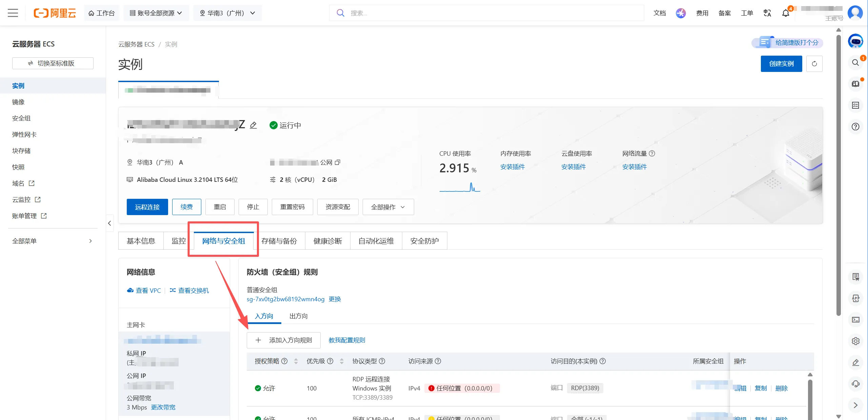The height and width of the screenshot is (420, 868).
Task: Open the robot assistant in right sidebar
Action: (855, 41)
